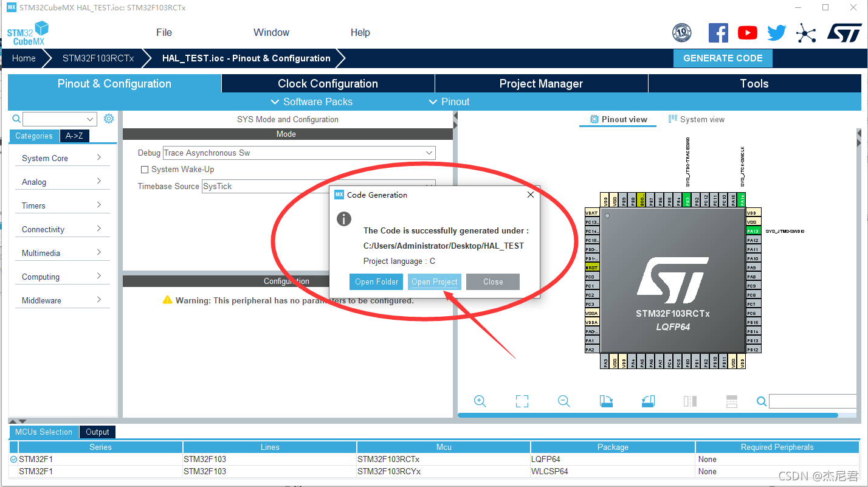The image size is (868, 487).
Task: Click the horizontal split layout icon
Action: [732, 401]
